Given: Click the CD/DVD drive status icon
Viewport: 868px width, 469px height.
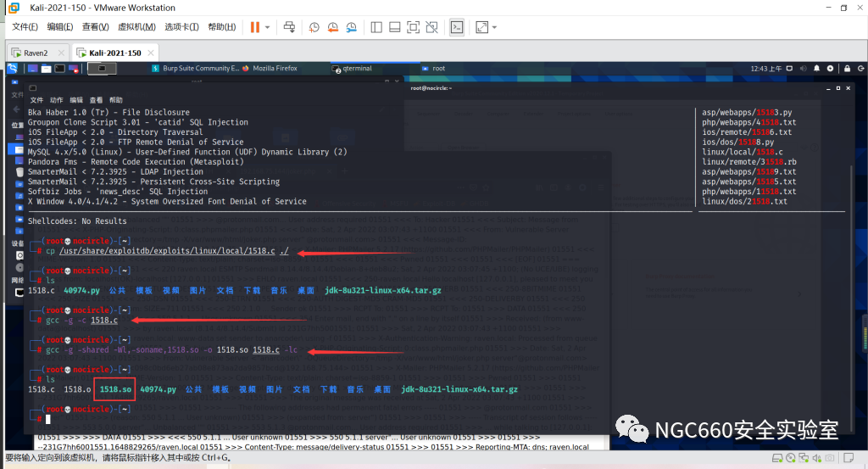Looking at the screenshot, I should tap(791, 458).
